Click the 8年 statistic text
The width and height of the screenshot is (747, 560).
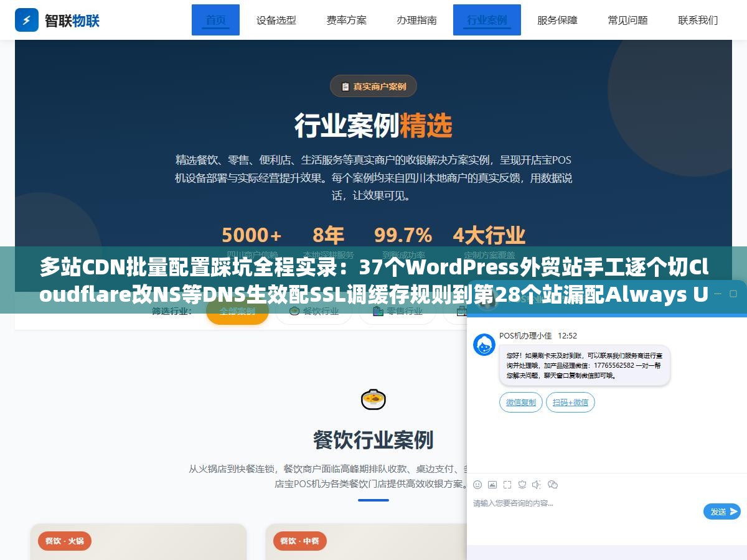click(x=328, y=235)
